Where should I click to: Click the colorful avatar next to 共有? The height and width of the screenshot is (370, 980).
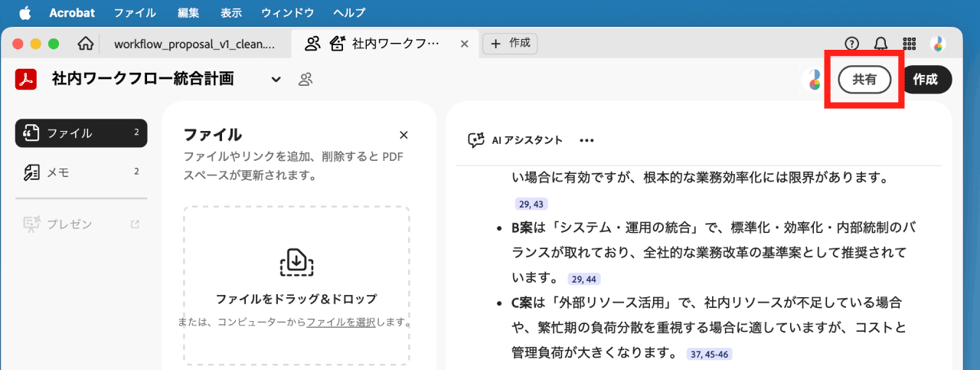click(x=815, y=80)
